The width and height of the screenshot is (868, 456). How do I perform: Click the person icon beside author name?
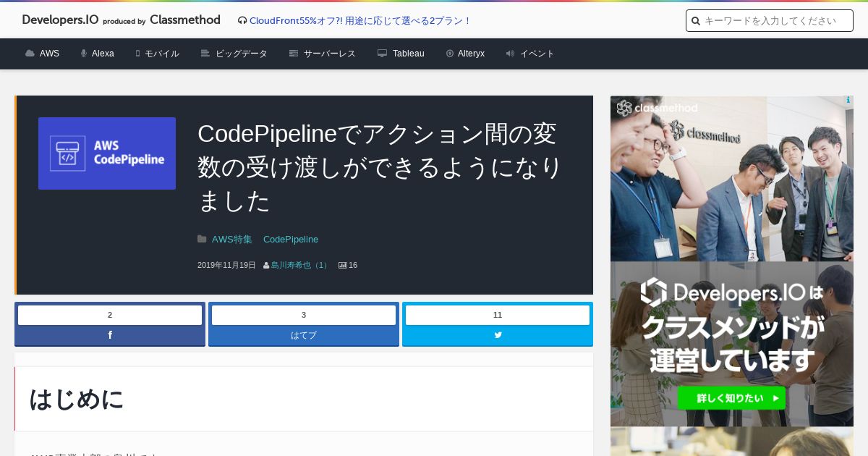click(x=266, y=266)
